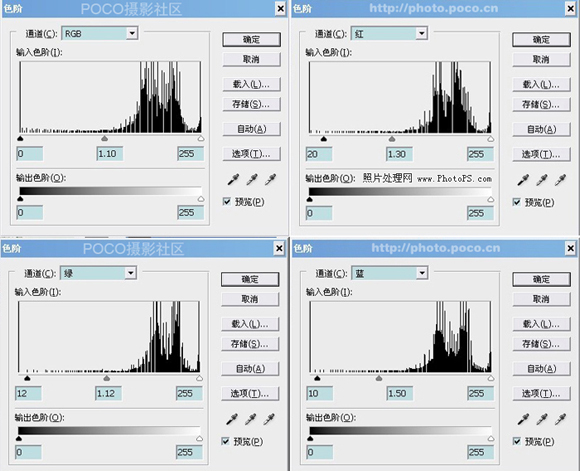Open the 蓝 channel dropdown
Image resolution: width=580 pixels, height=471 pixels.
click(422, 273)
